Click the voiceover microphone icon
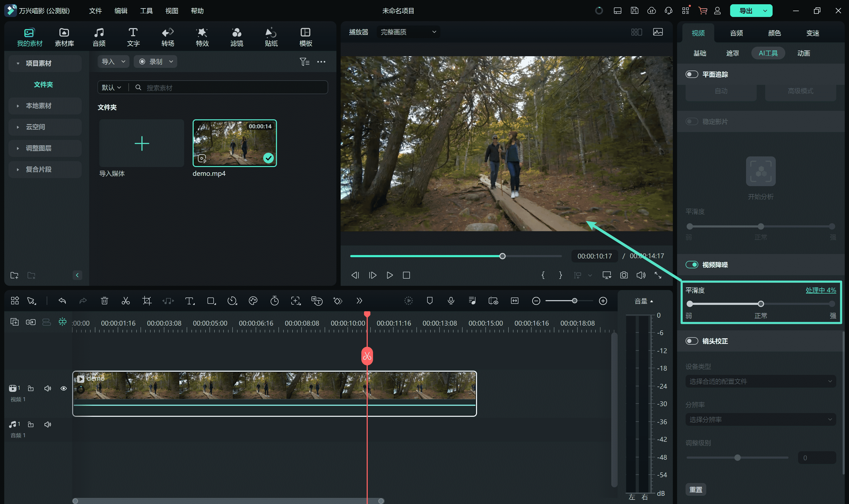Viewport: 849px width, 504px height. [451, 301]
